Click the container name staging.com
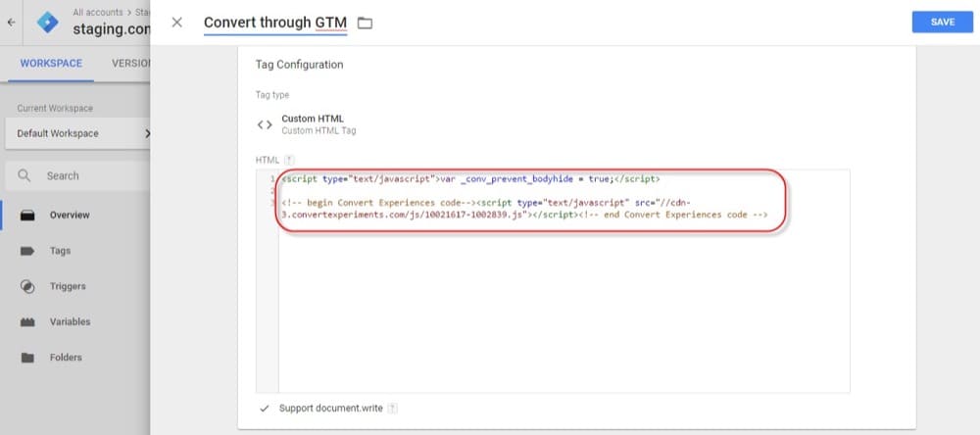 point(112,29)
